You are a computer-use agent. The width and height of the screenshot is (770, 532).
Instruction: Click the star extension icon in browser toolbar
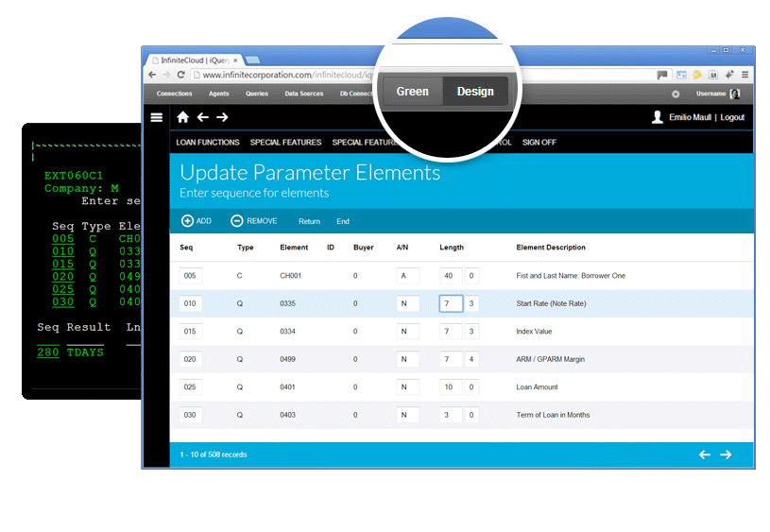[x=729, y=75]
